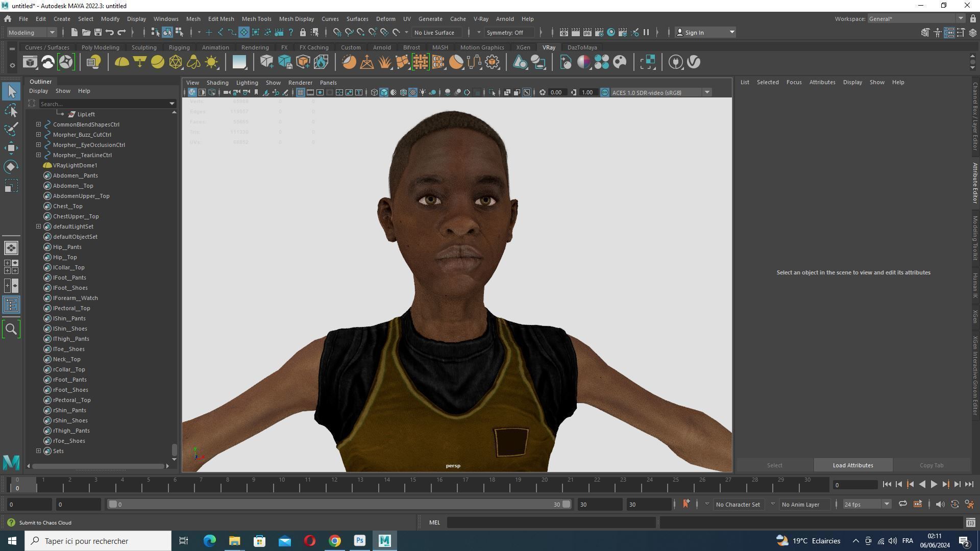
Task: Expand the CommonBlendShapesCtrl node
Action: [x=38, y=124]
